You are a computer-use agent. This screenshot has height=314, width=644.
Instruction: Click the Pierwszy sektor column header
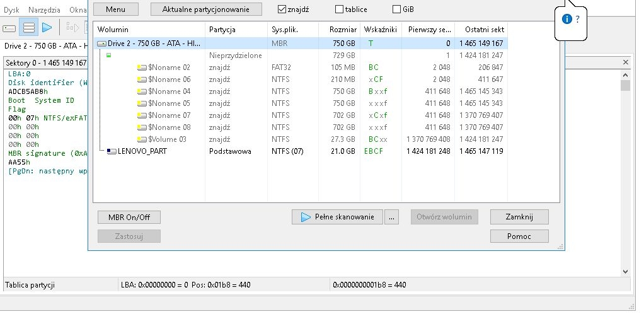pyautogui.click(x=428, y=30)
